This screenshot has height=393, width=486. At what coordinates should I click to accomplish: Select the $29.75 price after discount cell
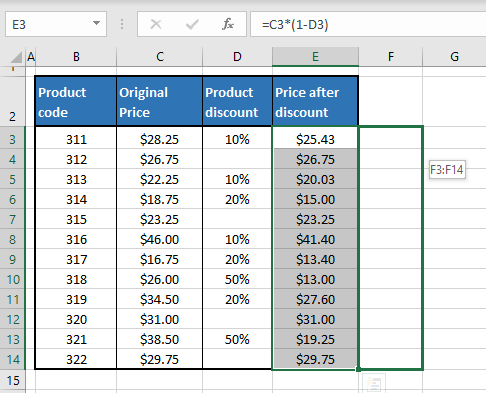[315, 359]
